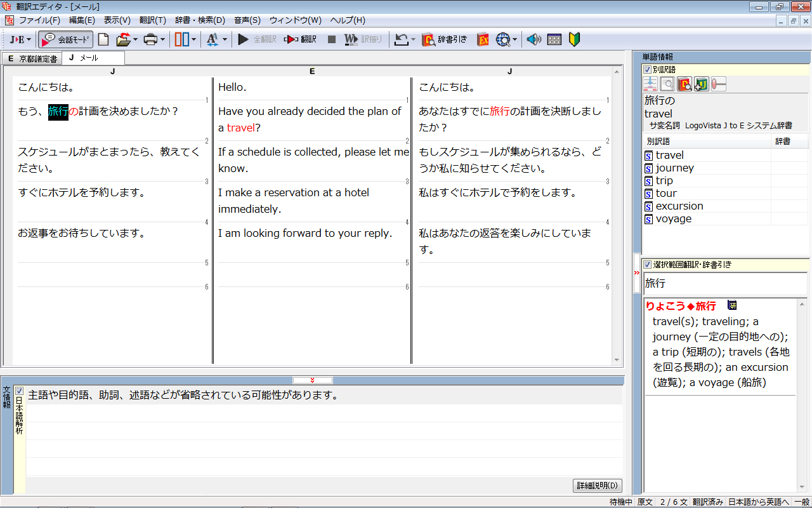Click the keyboard grid icon in toolbar
The height and width of the screenshot is (508, 812).
[x=554, y=39]
